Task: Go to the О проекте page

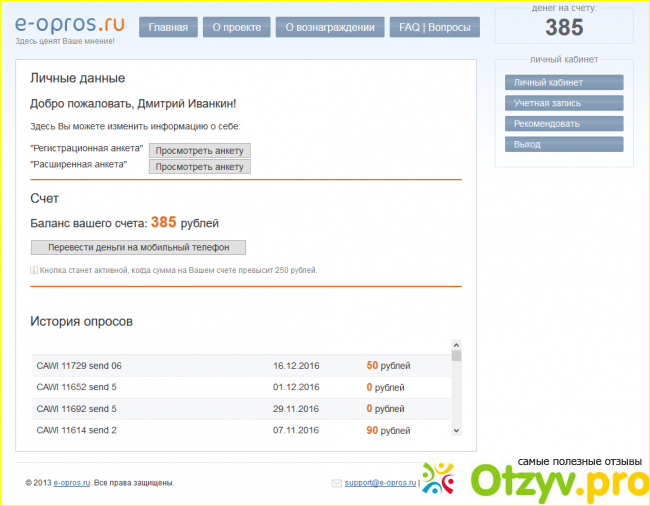Action: 236,28
